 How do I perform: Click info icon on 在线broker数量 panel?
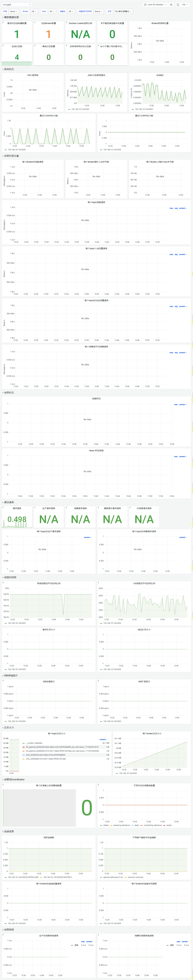coord(35,22)
